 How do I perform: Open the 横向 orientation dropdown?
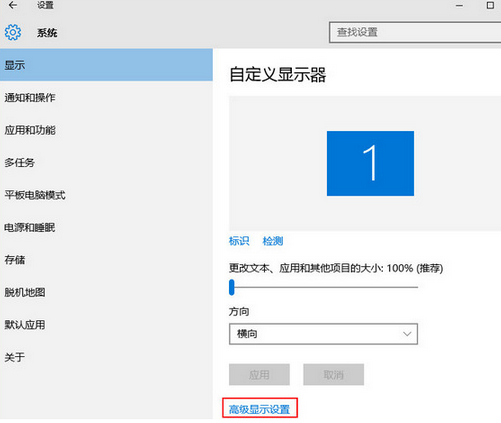pyautogui.click(x=323, y=334)
